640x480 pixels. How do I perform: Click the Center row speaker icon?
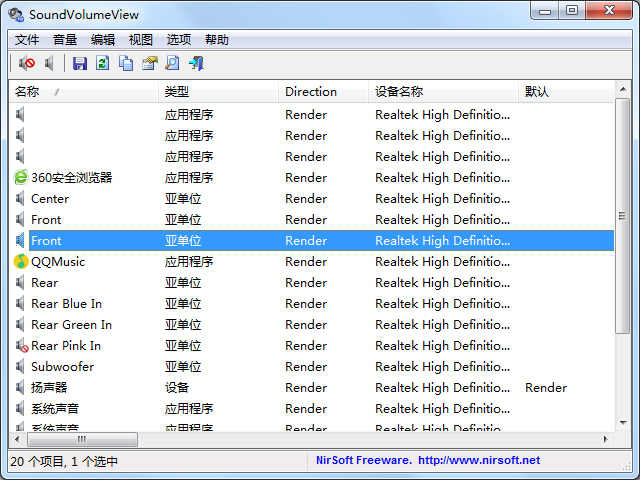point(20,198)
